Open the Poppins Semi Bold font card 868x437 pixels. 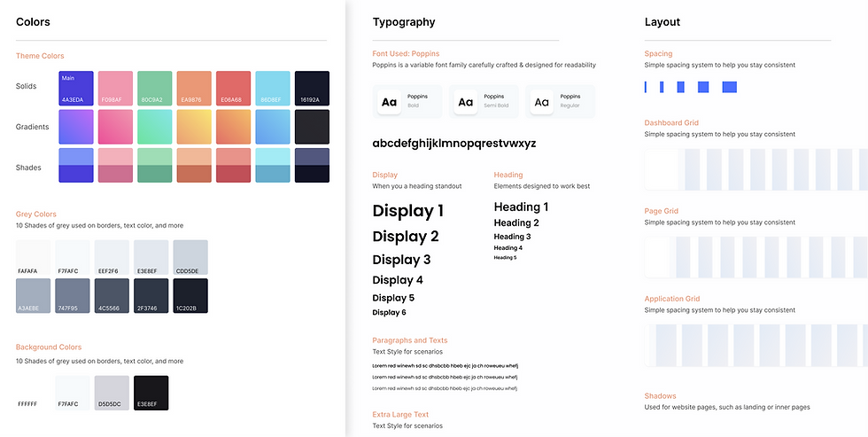click(x=484, y=101)
